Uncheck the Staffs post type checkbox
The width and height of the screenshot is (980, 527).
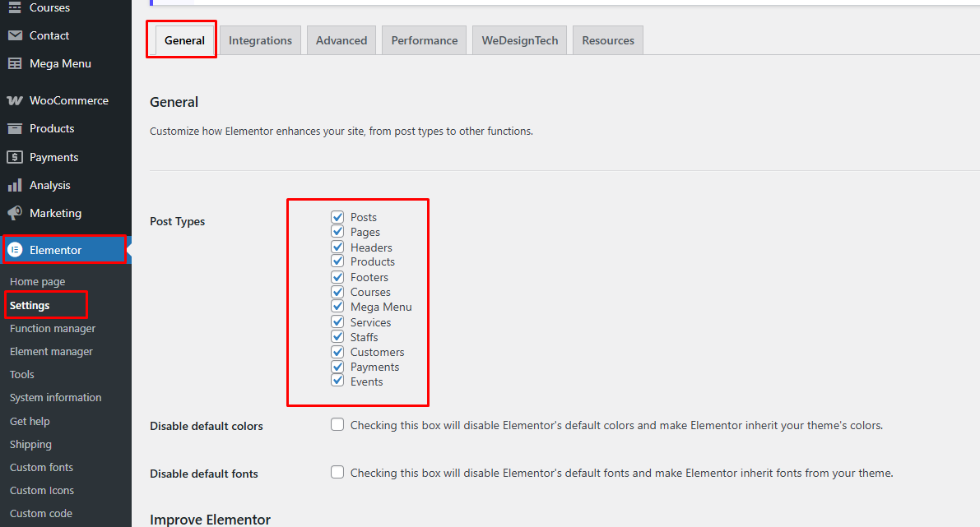[x=337, y=336]
